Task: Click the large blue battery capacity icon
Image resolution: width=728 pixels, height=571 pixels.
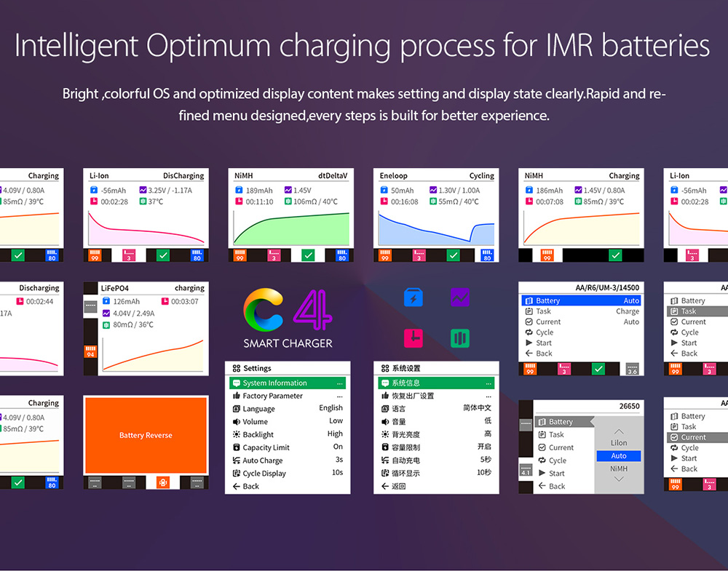Action: 414,298
